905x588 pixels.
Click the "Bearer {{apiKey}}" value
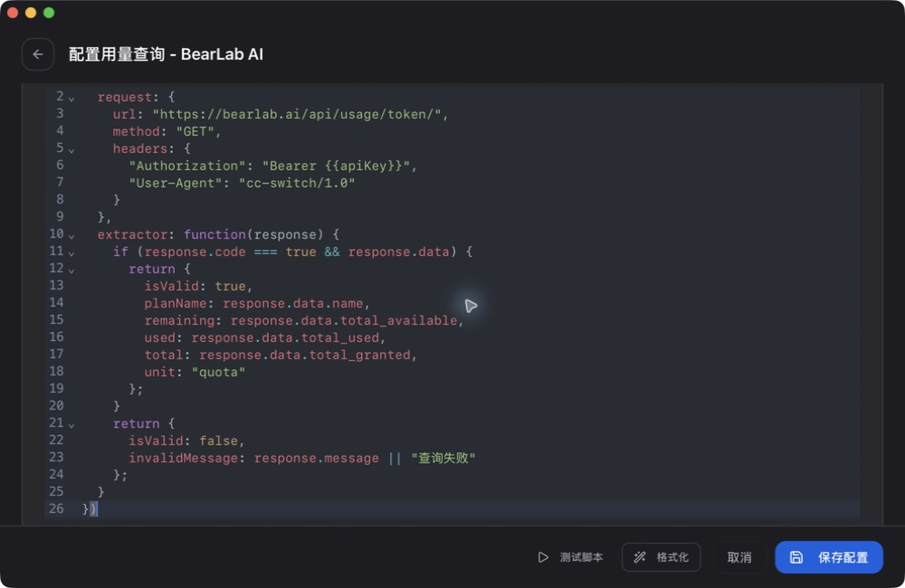click(x=336, y=166)
